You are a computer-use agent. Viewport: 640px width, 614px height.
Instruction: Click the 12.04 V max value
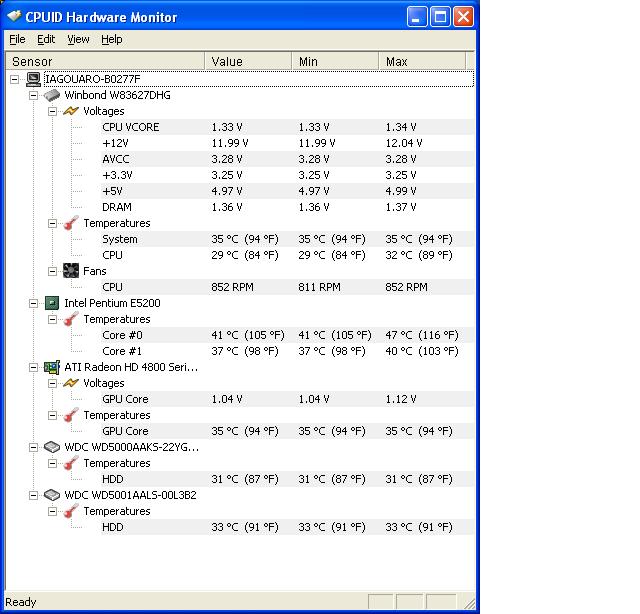[x=404, y=143]
